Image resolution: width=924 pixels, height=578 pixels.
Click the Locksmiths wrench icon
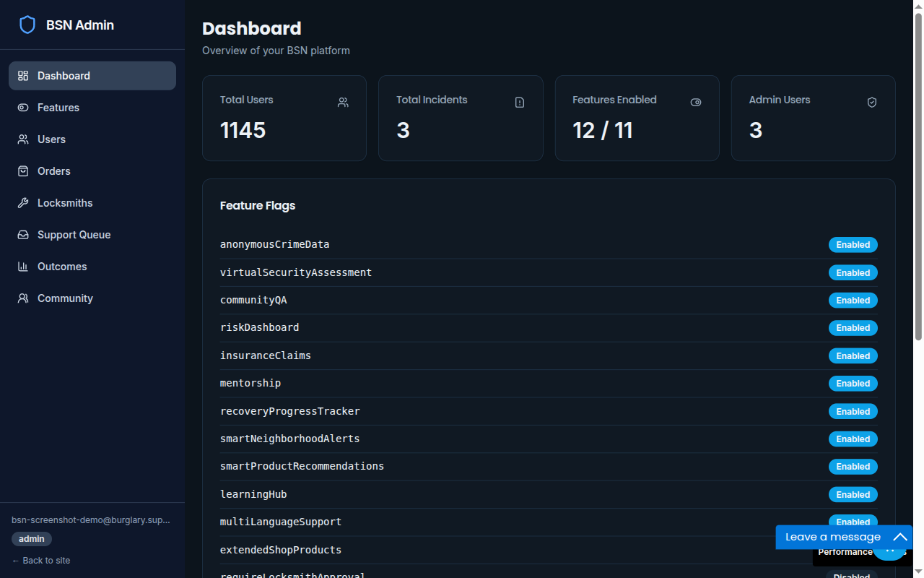coord(23,203)
